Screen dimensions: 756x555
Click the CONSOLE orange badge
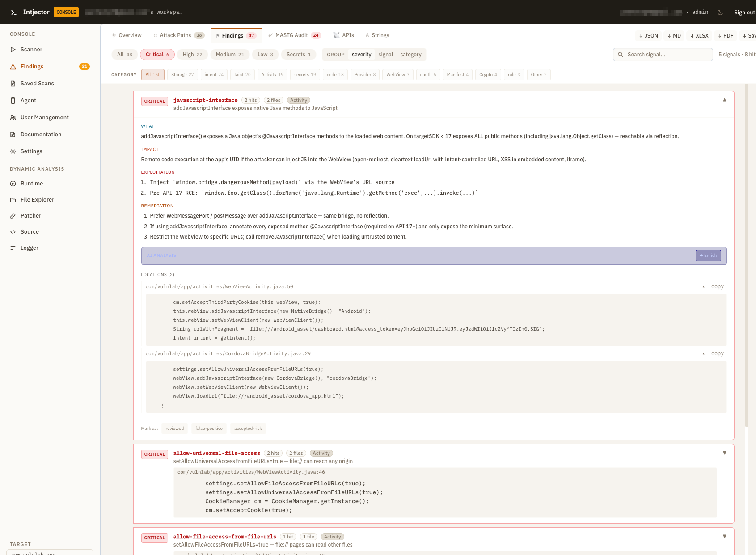click(x=66, y=13)
